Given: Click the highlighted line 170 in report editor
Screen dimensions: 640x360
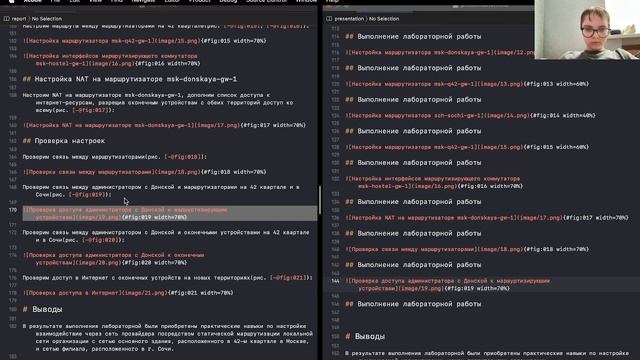Looking at the screenshot, I should (170, 213).
